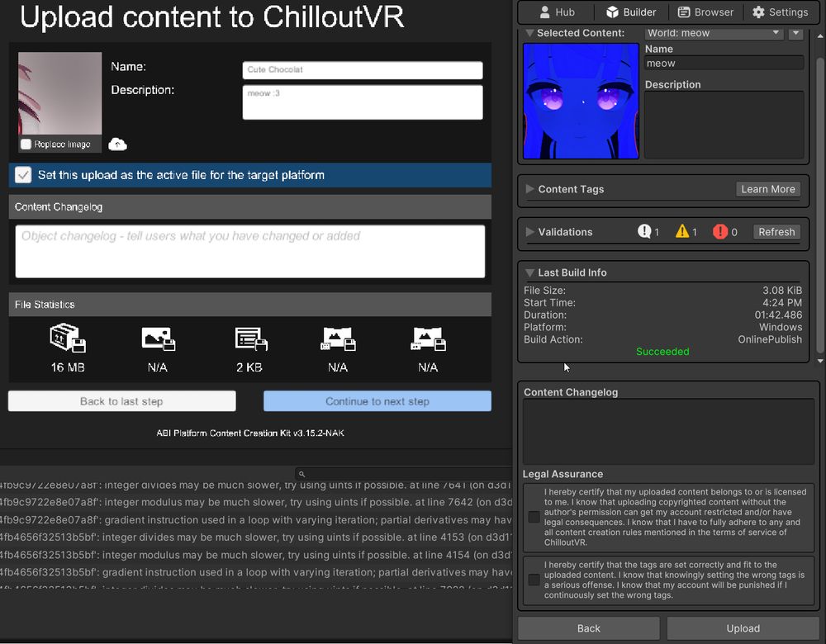
Task: Click the Back button in the builder panel
Action: [588, 628]
